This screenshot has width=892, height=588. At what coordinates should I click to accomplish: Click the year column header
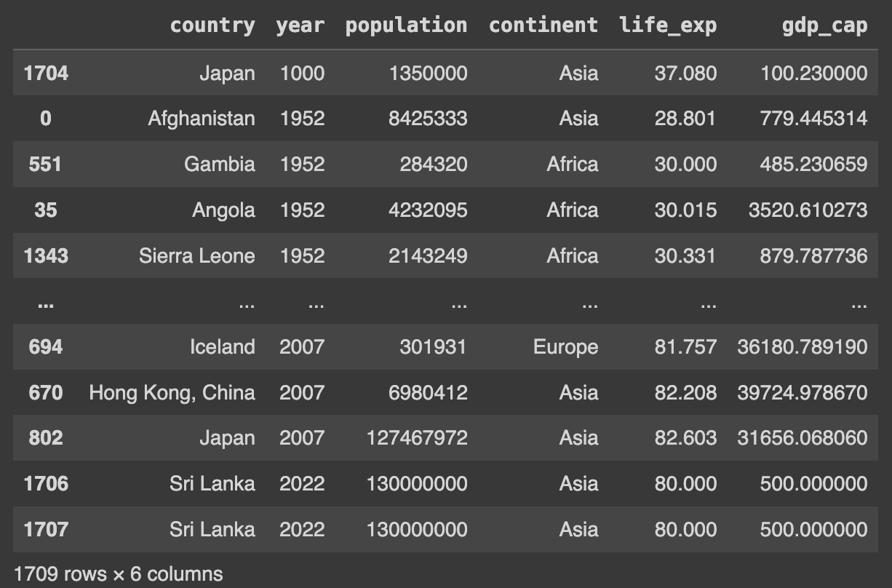pyautogui.click(x=300, y=25)
